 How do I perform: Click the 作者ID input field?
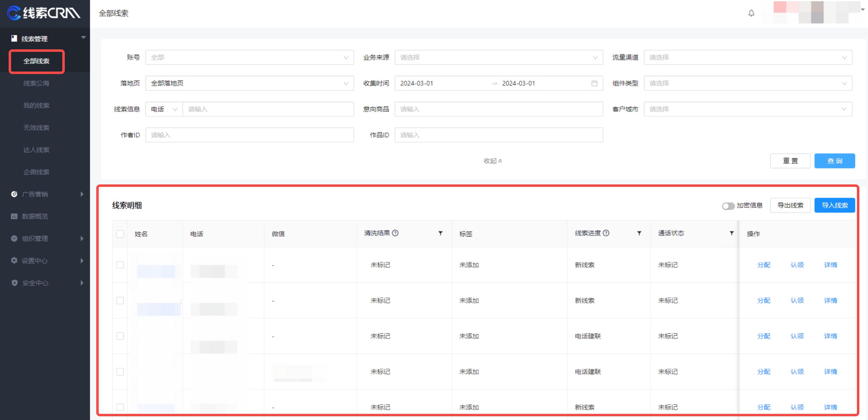pos(249,135)
